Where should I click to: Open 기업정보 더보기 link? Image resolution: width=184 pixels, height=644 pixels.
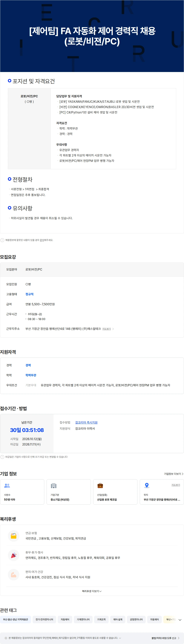(173, 474)
